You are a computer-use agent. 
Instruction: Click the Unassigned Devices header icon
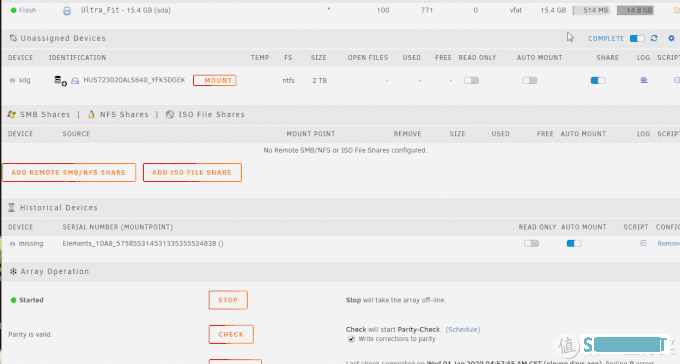coord(13,38)
